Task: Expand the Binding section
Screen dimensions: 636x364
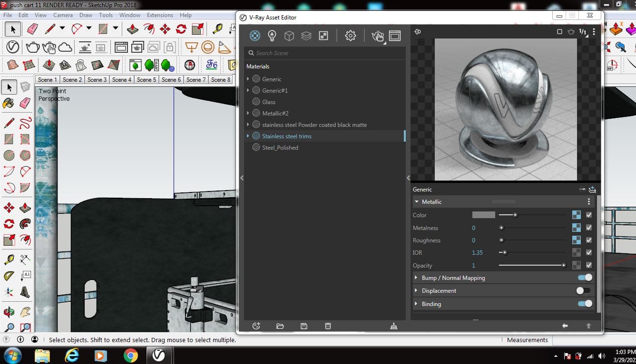Action: pos(416,304)
